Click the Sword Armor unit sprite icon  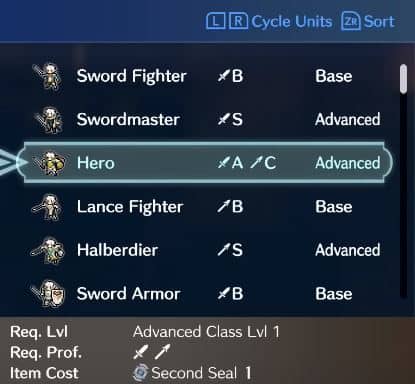pyautogui.click(x=48, y=294)
